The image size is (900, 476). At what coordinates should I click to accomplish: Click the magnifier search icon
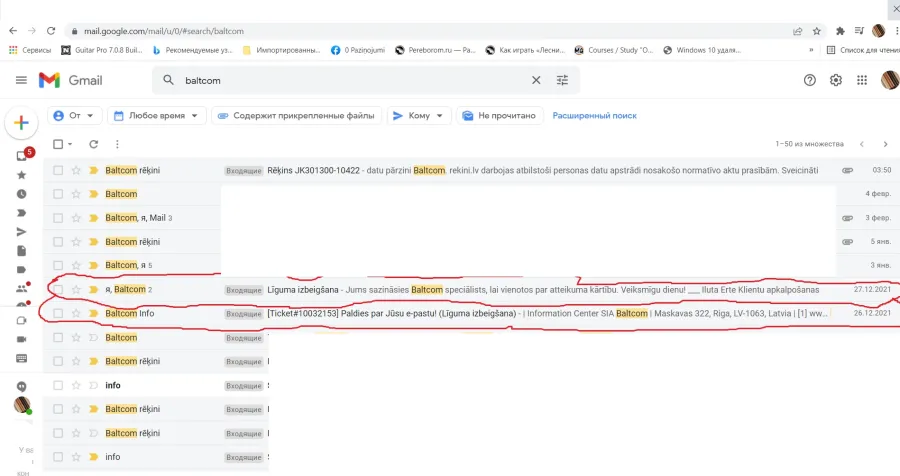(x=168, y=80)
